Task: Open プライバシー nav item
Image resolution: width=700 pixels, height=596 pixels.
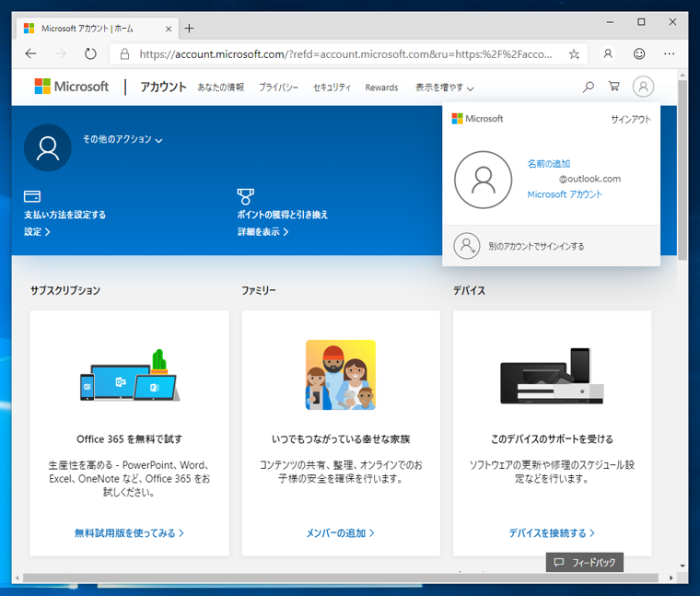Action: (278, 88)
